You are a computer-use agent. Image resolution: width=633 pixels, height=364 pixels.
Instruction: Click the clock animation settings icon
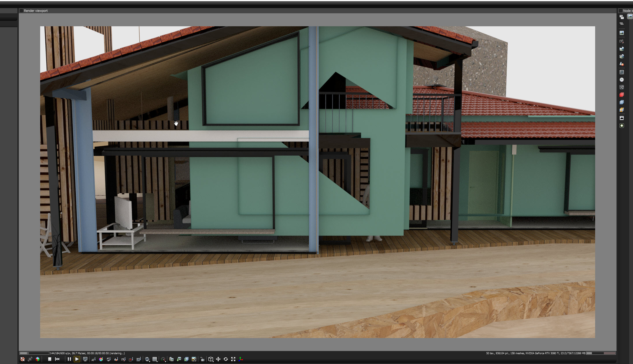coord(622,80)
